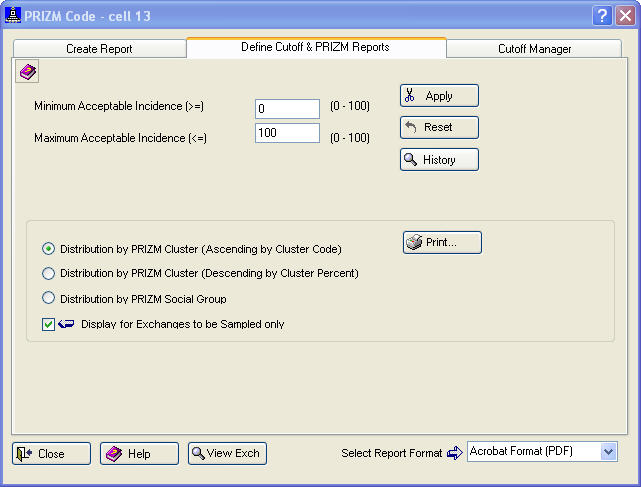The image size is (641, 487).
Task: Click the 'Minimum Acceptable Incidence (>=)' label
Action: pos(119,106)
